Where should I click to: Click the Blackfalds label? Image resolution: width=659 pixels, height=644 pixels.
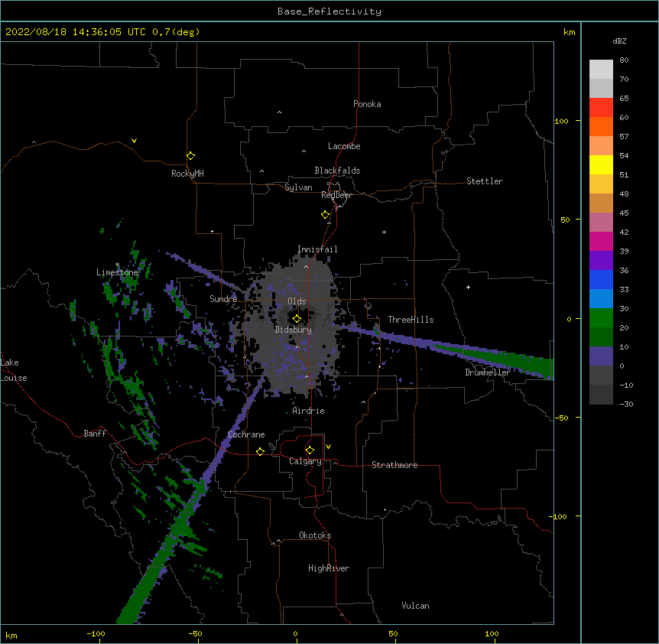(x=337, y=171)
